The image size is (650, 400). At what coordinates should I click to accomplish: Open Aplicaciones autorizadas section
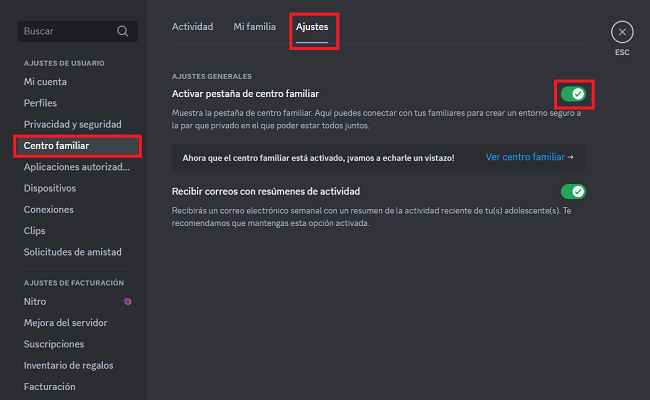[77, 167]
